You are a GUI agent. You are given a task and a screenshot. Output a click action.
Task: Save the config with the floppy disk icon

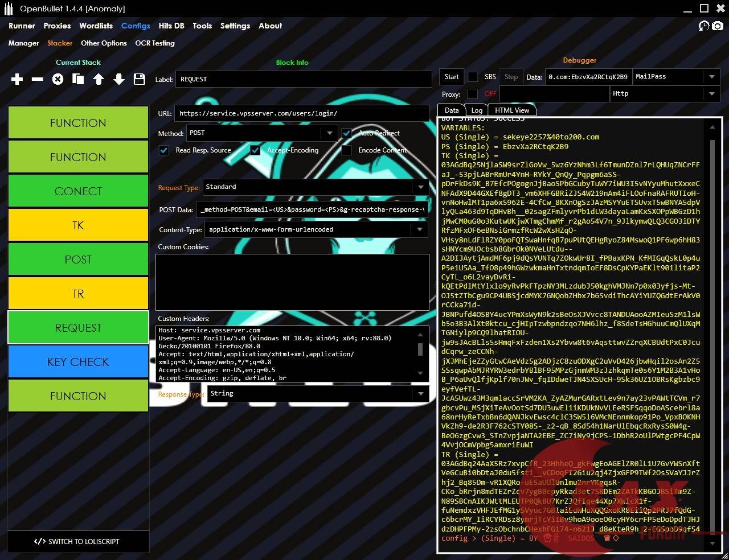coord(140,80)
